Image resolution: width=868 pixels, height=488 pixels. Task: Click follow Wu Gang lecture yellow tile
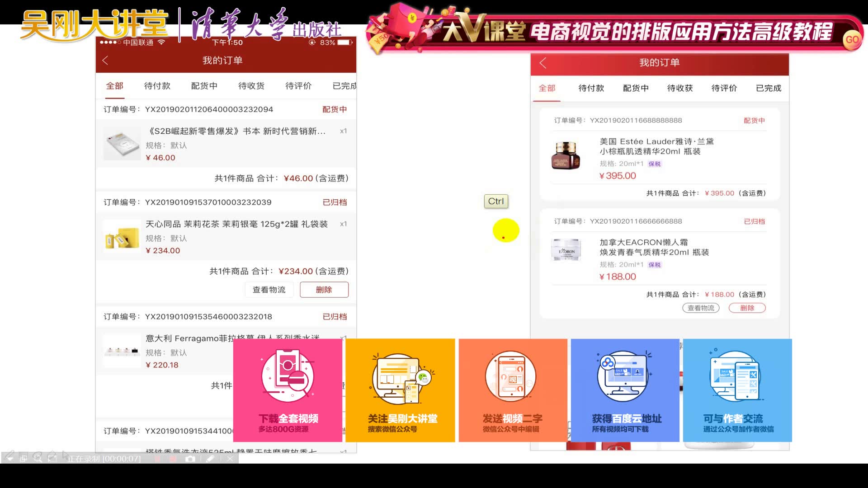point(400,390)
